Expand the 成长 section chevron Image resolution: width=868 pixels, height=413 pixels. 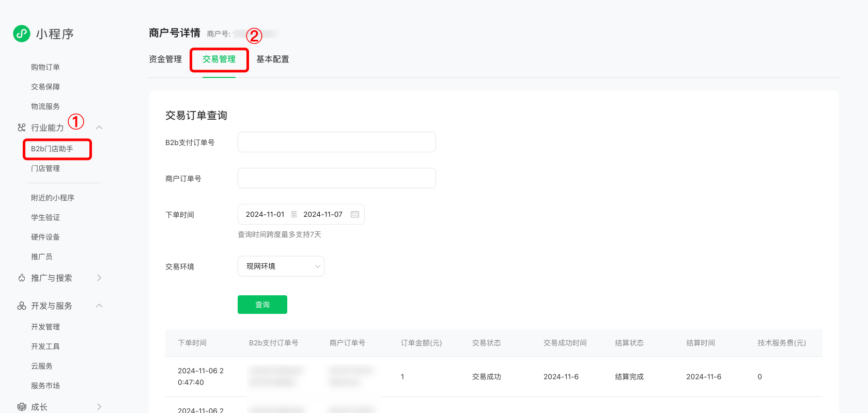[99, 407]
